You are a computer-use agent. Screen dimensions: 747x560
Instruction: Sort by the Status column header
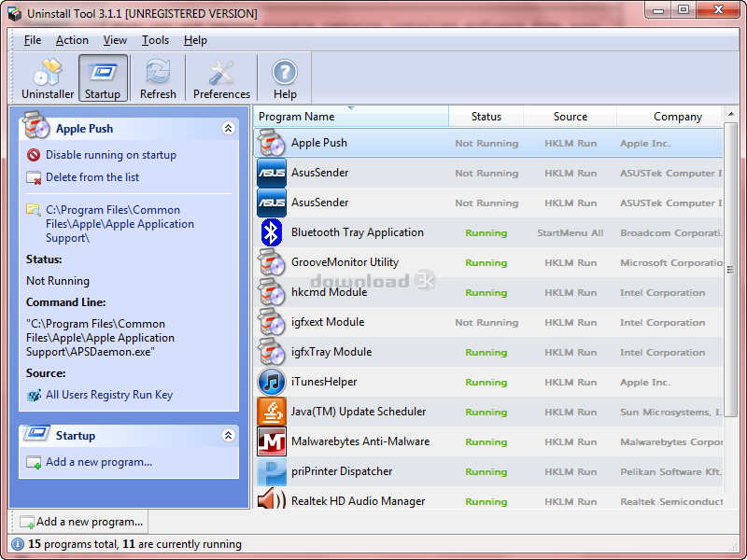pos(486,117)
